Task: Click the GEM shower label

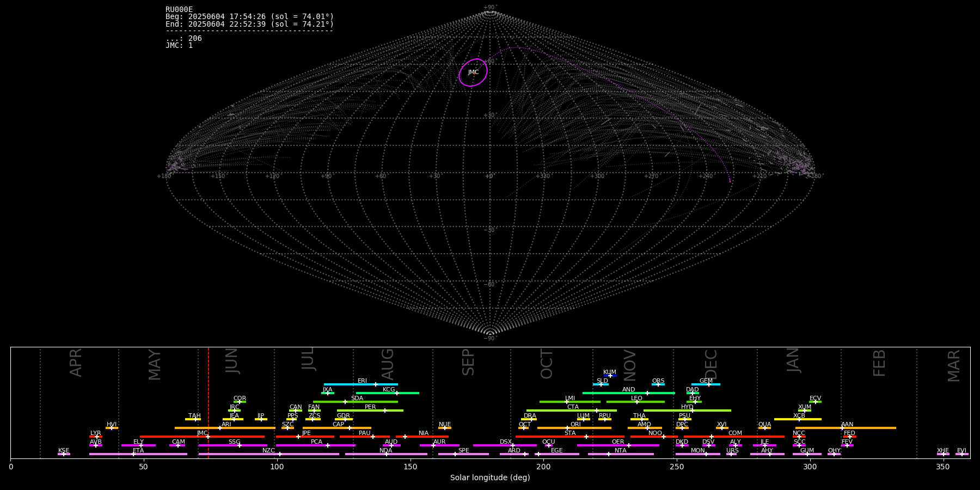Action: [706, 381]
